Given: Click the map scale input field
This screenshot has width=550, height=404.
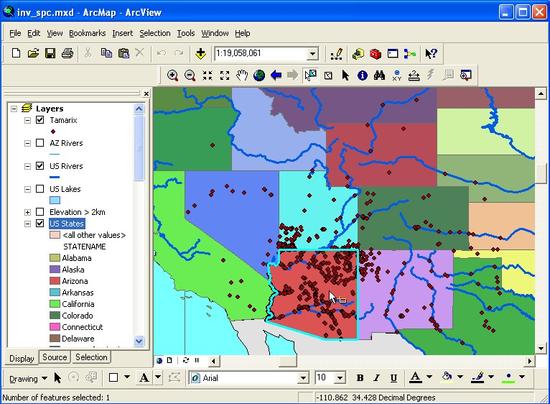Looking at the screenshot, I should coord(260,54).
